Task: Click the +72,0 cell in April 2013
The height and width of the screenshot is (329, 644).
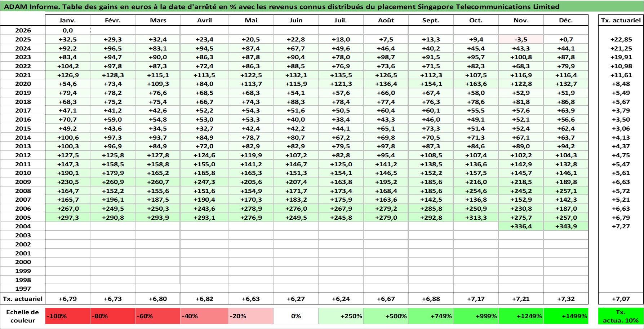Action: [x=204, y=146]
